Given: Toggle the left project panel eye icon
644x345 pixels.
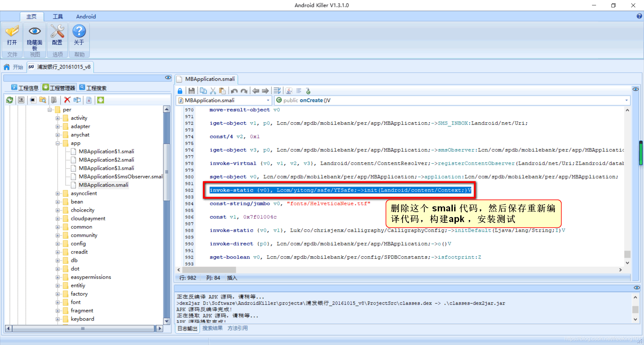Looking at the screenshot, I should [x=168, y=78].
